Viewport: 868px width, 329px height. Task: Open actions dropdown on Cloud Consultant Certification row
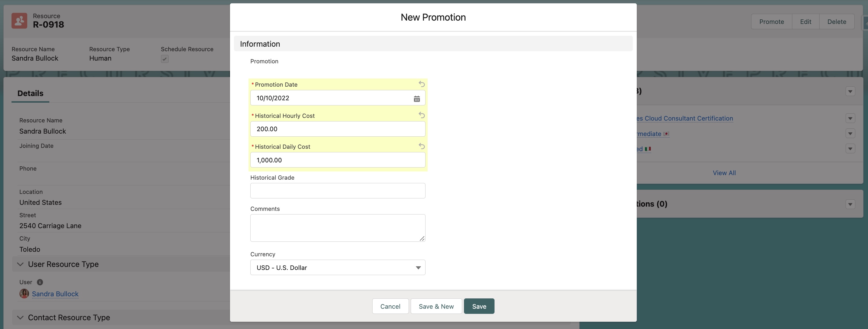(850, 118)
